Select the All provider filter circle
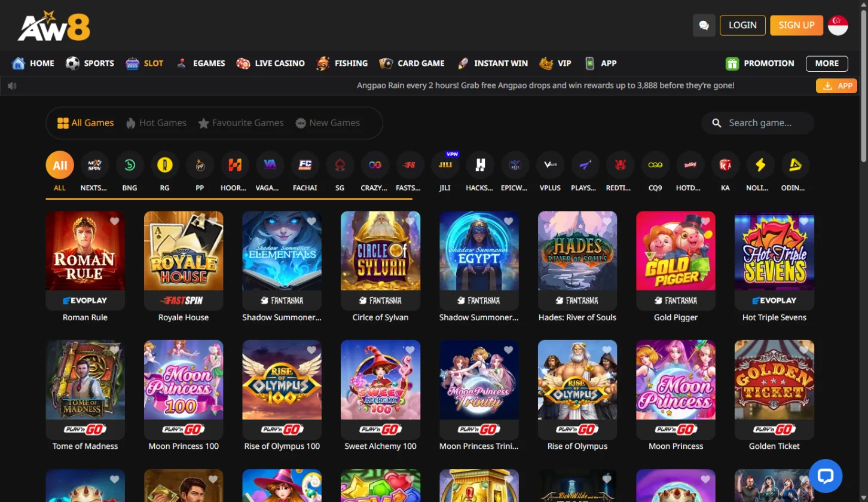 (60, 165)
